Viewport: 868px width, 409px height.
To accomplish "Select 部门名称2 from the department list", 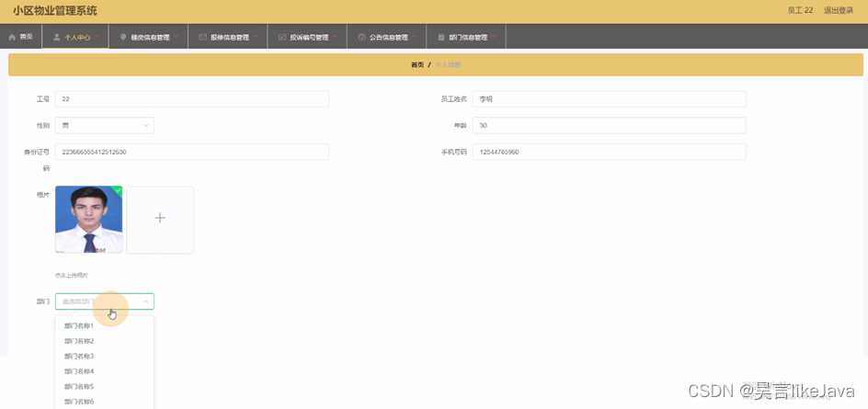I will point(105,341).
